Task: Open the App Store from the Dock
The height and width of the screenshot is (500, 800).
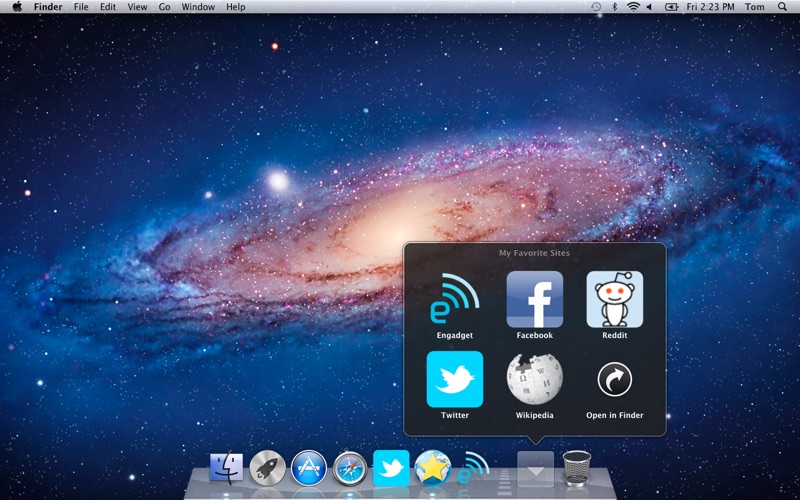Action: (x=309, y=467)
